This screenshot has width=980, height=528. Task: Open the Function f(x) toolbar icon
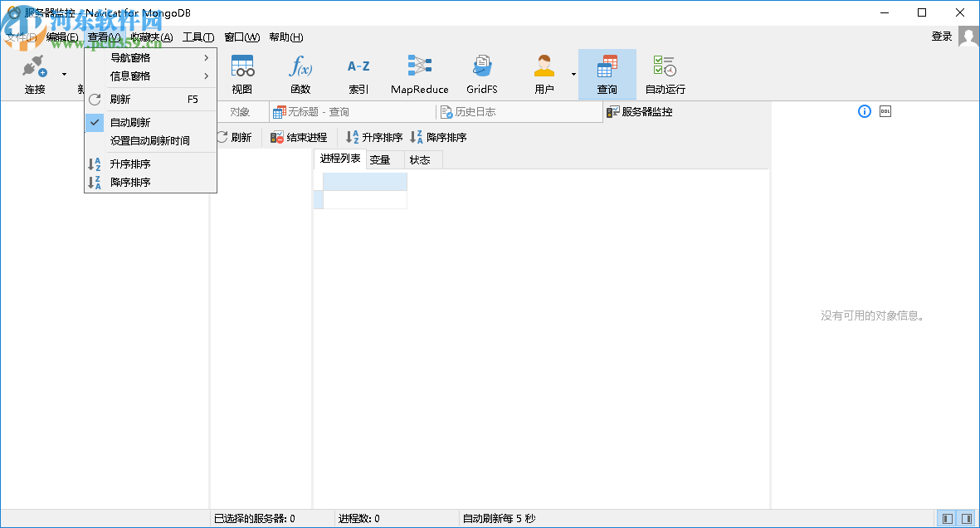[x=300, y=74]
